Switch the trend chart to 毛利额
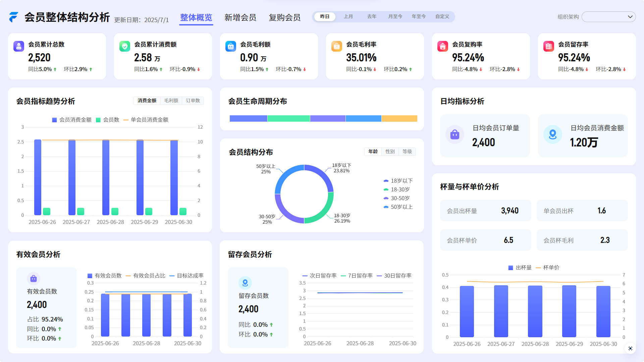 pyautogui.click(x=171, y=101)
